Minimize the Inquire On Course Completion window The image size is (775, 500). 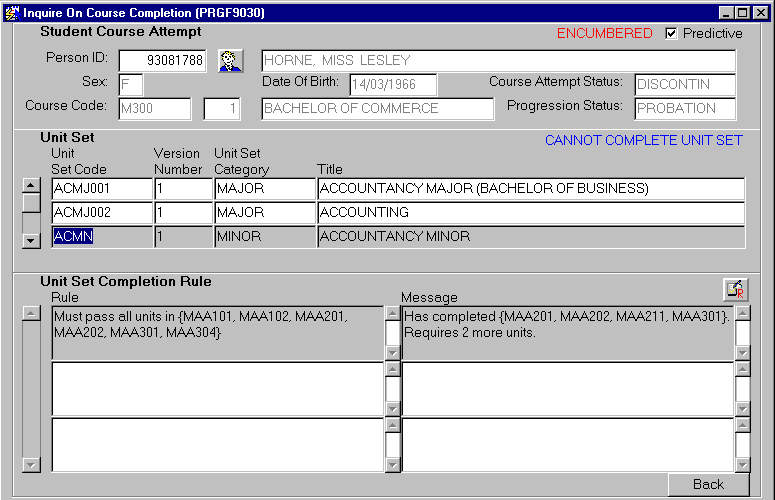tap(726, 12)
